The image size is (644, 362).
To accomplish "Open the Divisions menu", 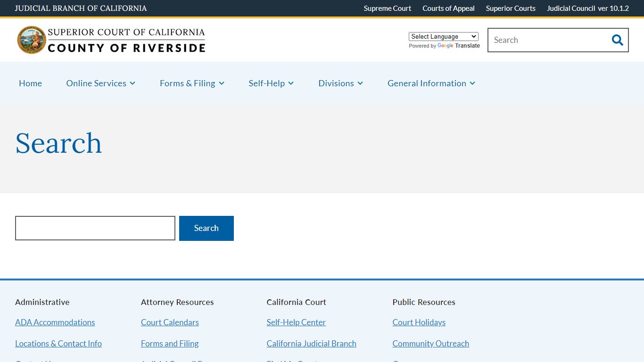I will [336, 83].
